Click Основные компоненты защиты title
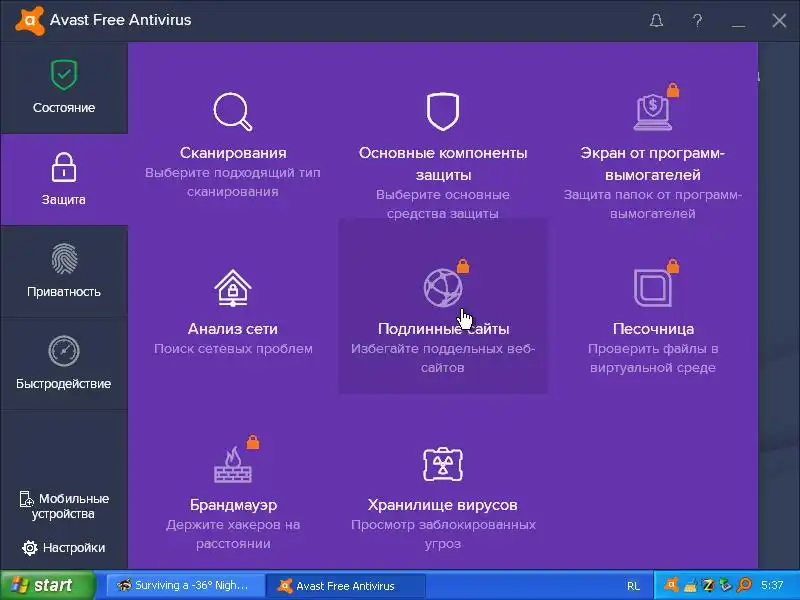Viewport: 800px width, 600px height. click(x=443, y=164)
